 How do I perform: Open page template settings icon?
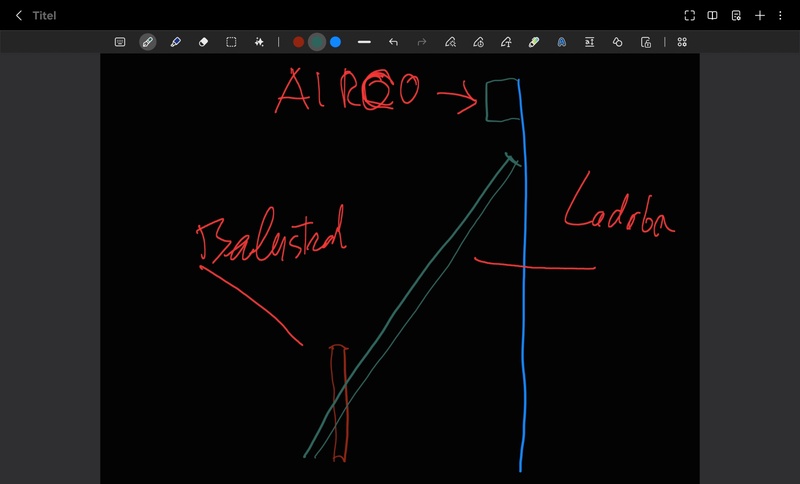point(736,16)
